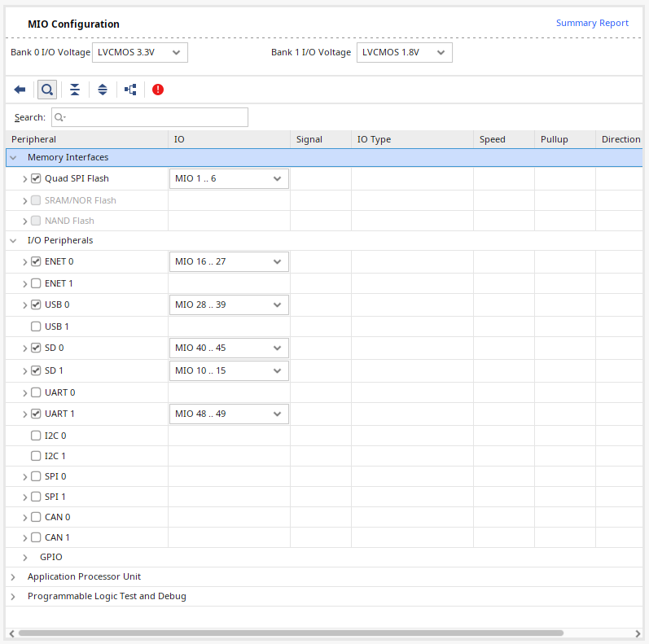Click the IO Type column header
This screenshot has width=649, height=644.
(412, 139)
